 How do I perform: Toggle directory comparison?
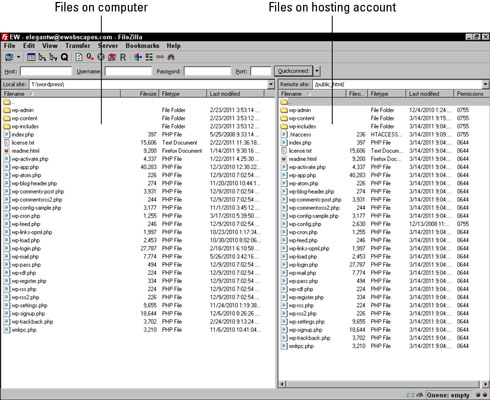tap(149, 57)
